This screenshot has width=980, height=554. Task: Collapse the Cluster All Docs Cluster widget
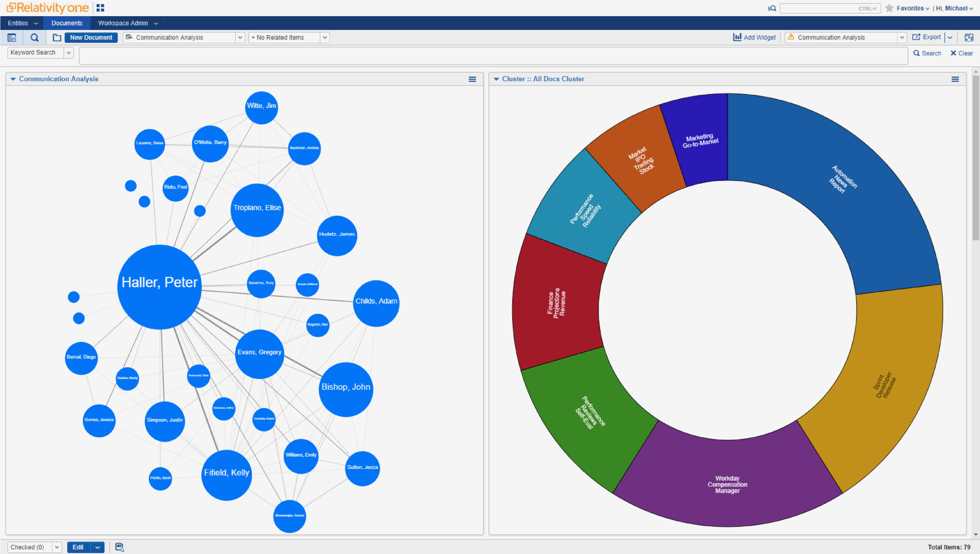(496, 79)
